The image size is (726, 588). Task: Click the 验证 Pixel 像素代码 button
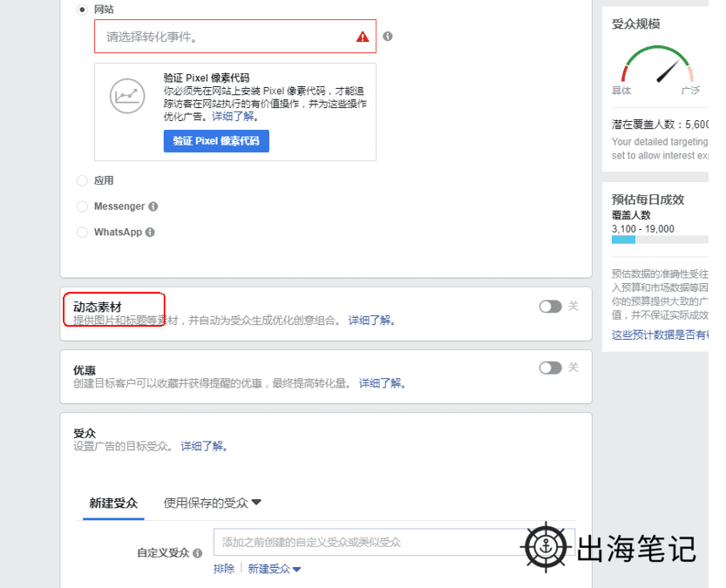[215, 141]
